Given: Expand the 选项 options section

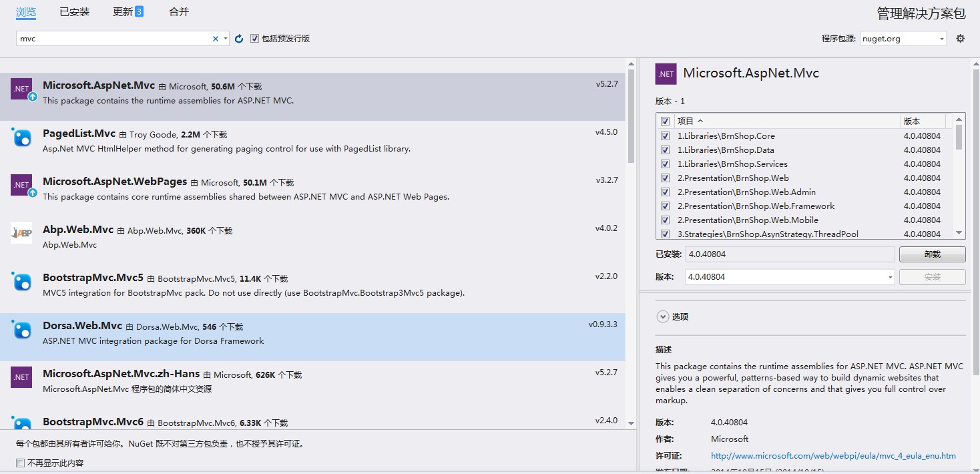Looking at the screenshot, I should (x=663, y=317).
